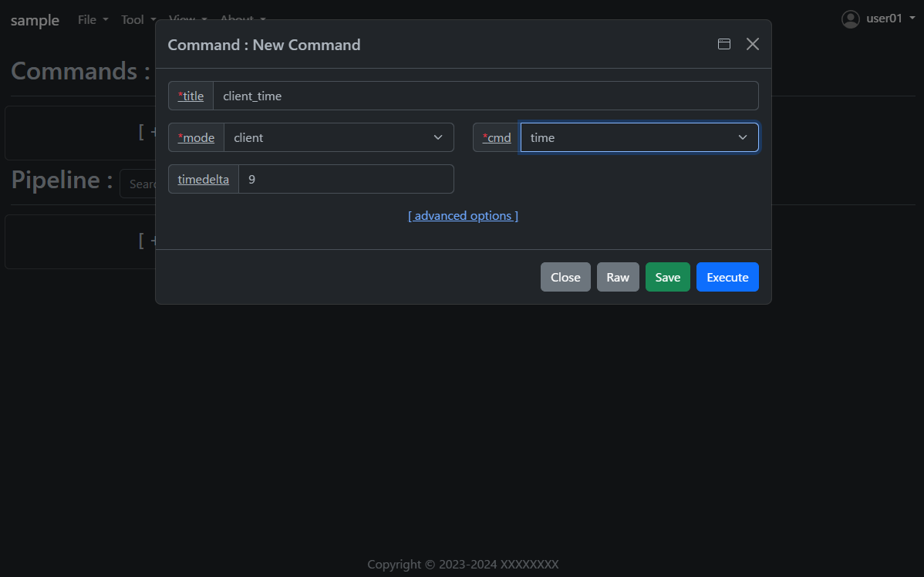The image size is (924, 577).
Task: Save the new command
Action: point(667,276)
